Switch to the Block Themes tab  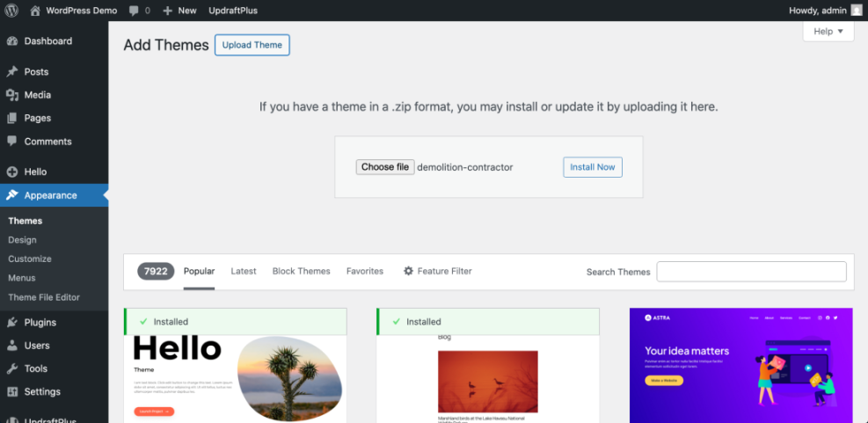301,271
